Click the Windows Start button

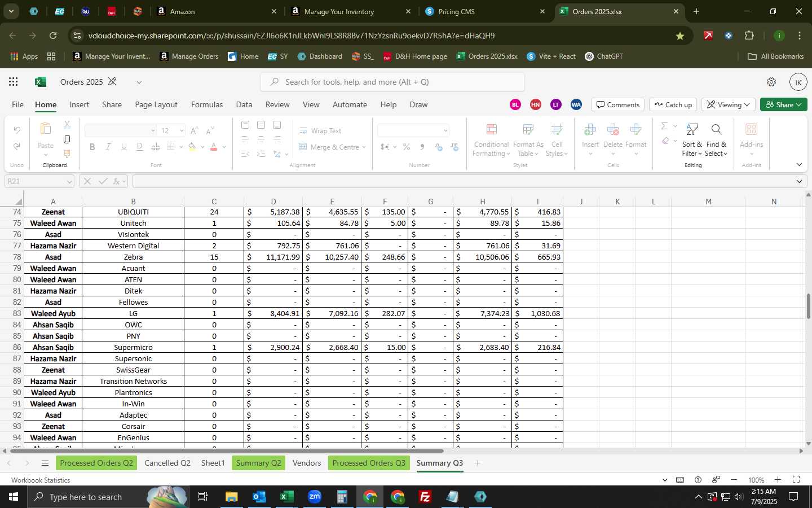[14, 497]
